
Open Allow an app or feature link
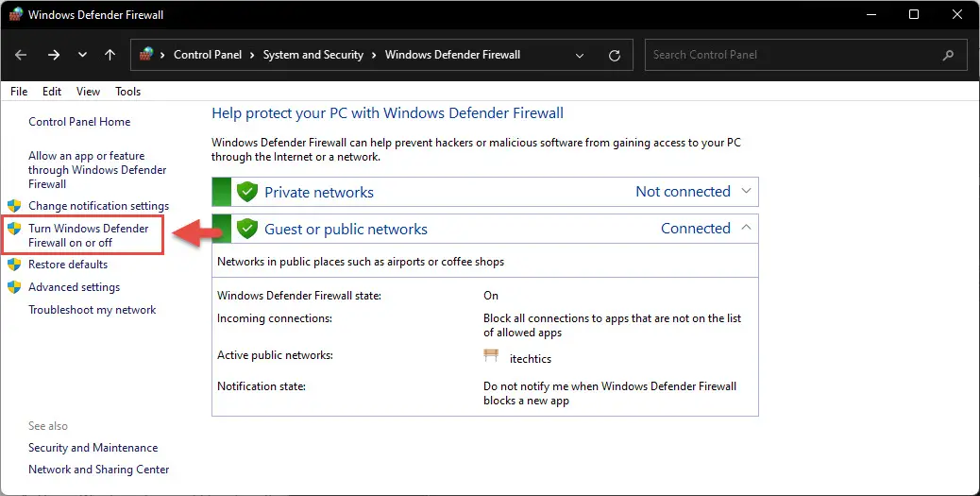pos(97,169)
